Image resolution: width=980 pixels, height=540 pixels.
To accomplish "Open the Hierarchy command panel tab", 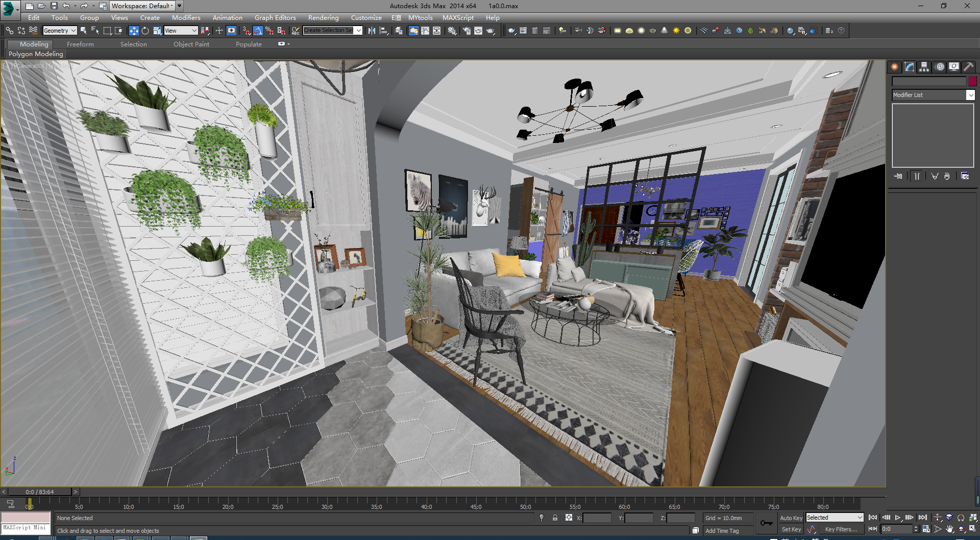I will tap(924, 67).
